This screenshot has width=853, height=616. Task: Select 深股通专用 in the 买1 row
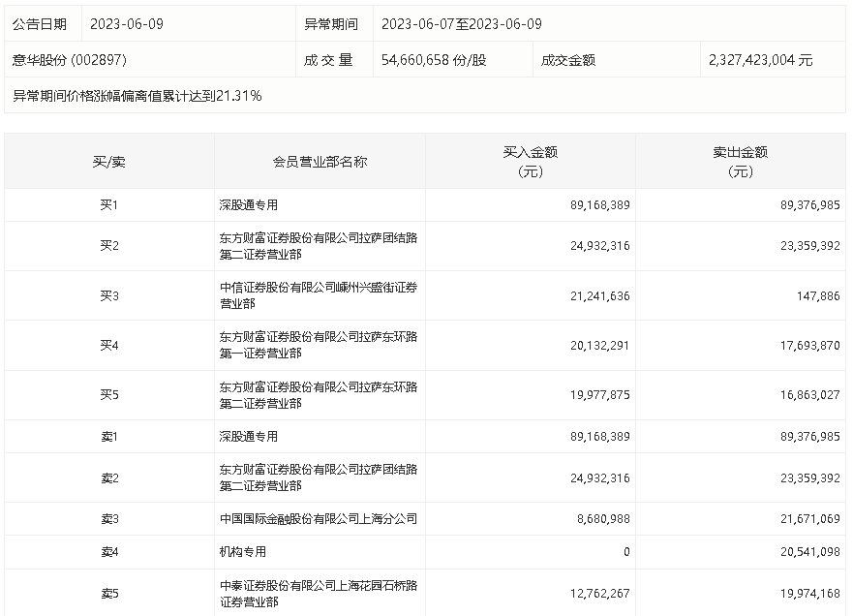249,205
